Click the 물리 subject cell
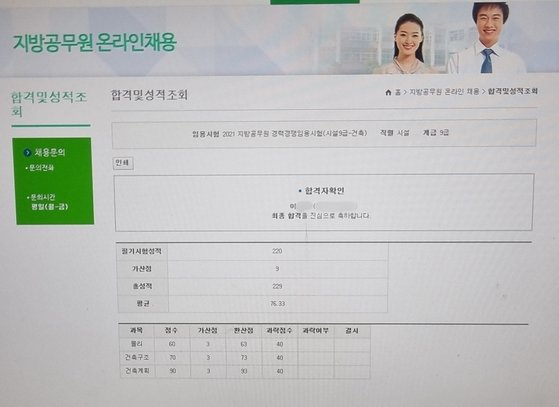Viewport: 559px width, 407px height. 137,344
